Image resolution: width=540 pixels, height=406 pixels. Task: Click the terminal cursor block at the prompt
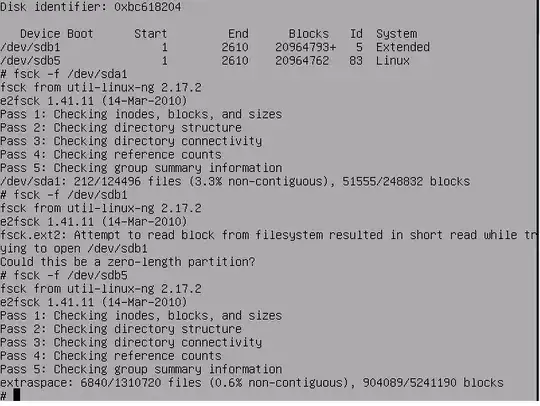tap(17, 395)
